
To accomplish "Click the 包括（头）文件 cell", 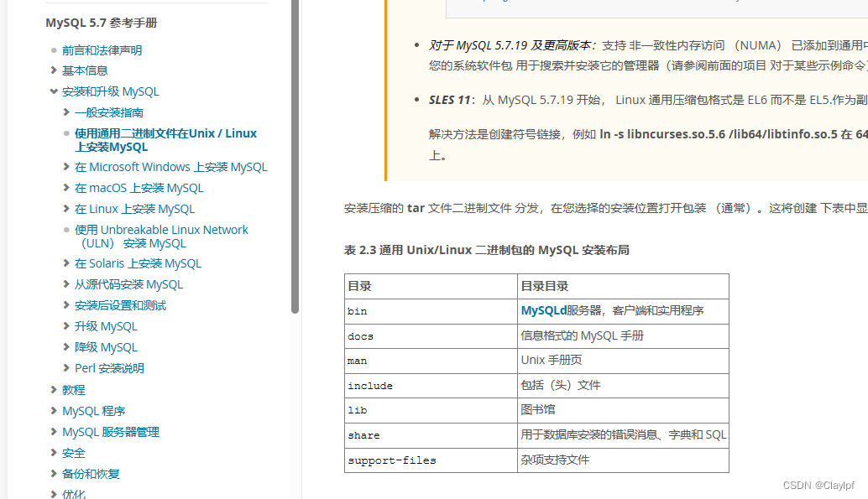I will click(623, 386).
